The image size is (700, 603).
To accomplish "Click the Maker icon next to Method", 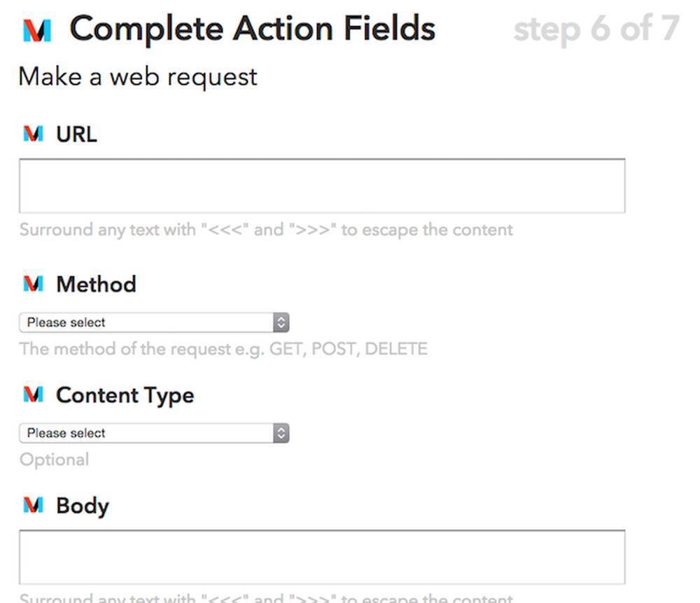I will pos(33,284).
